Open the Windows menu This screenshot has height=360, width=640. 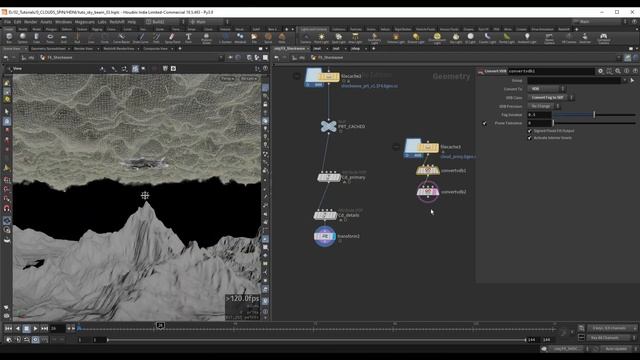[63, 22]
